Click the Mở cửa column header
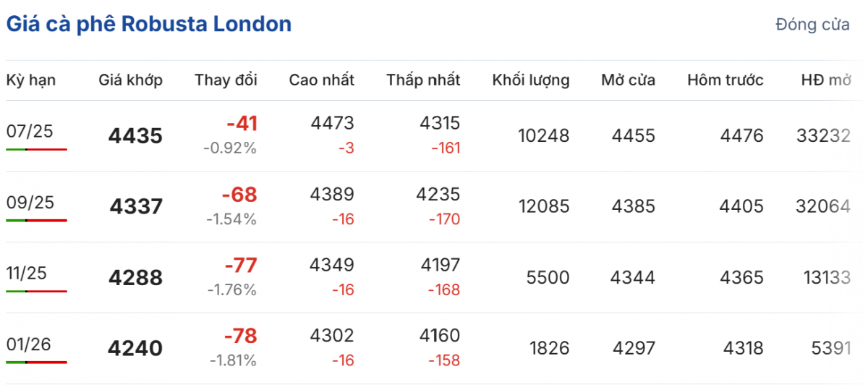Image resolution: width=868 pixels, height=385 pixels. pyautogui.click(x=628, y=80)
